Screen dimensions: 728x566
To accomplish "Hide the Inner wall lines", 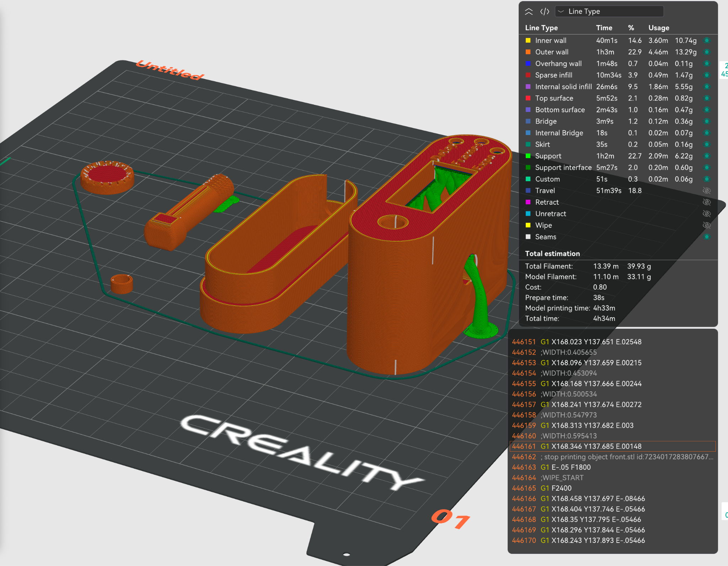I will [x=707, y=41].
